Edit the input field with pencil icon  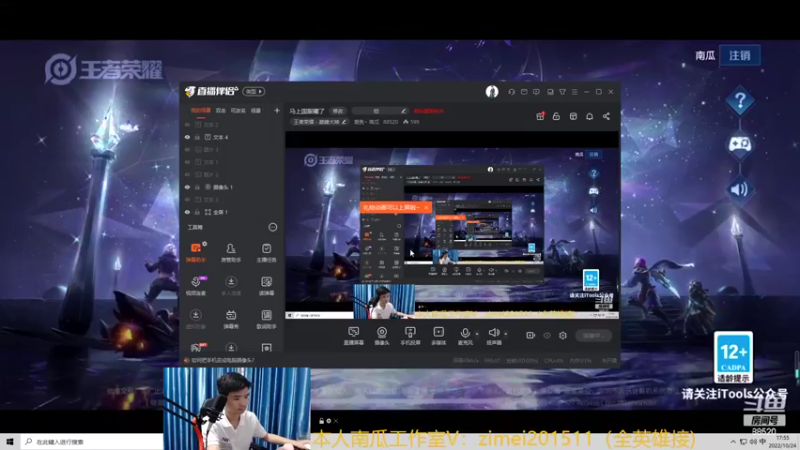point(380,111)
